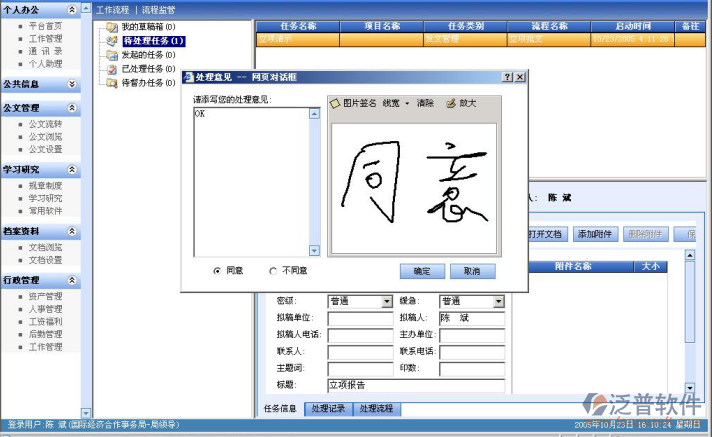Click the 打开文档 button
The image size is (712, 437).
pos(545,234)
